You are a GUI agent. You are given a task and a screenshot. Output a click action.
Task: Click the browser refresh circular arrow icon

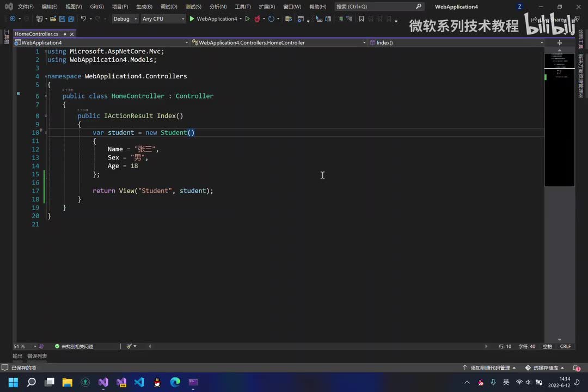pyautogui.click(x=271, y=19)
